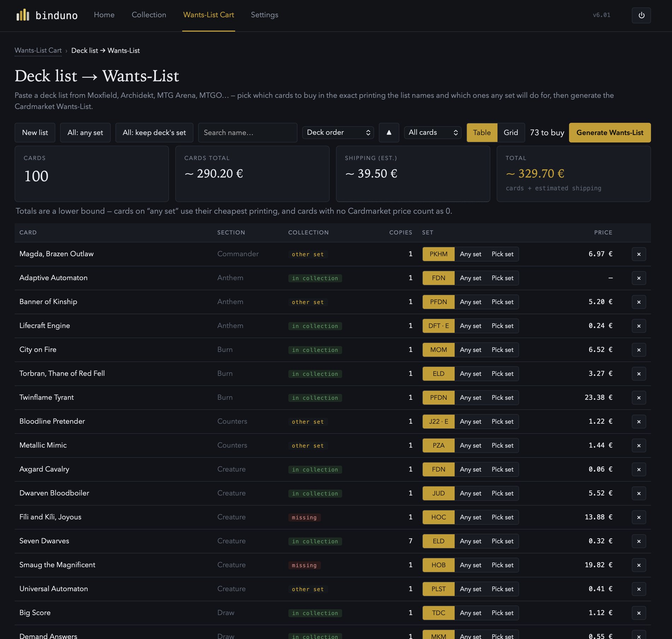Open Pick set for Magda, Brazen Outlaw
This screenshot has height=639, width=672.
[503, 254]
